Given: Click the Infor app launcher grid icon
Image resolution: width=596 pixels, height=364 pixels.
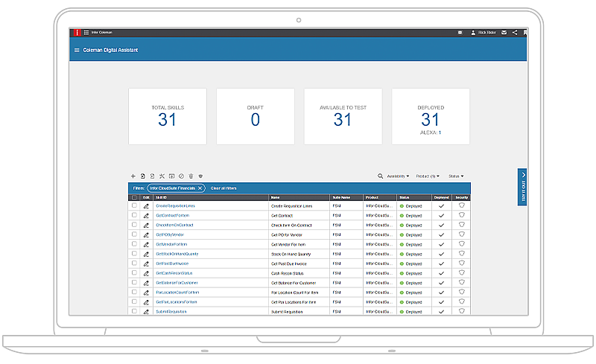Looking at the screenshot, I should (x=86, y=33).
